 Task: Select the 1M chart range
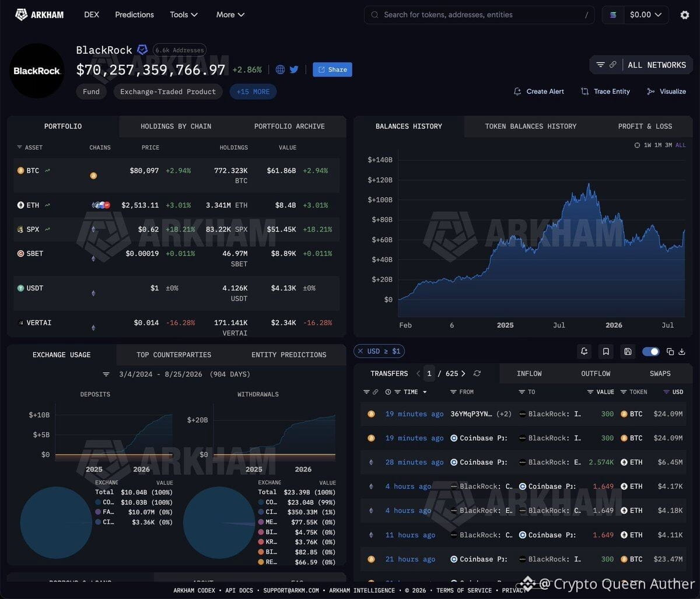[x=657, y=145]
